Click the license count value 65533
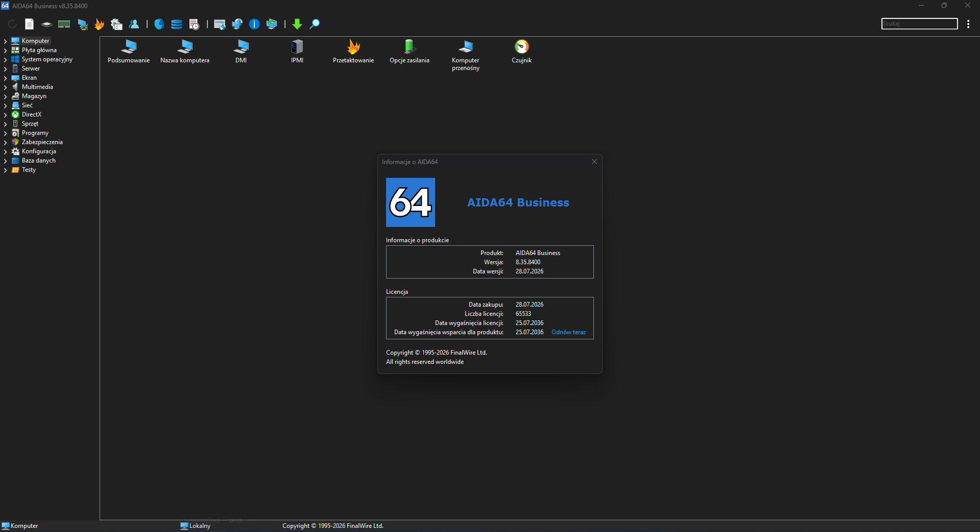 pos(523,314)
